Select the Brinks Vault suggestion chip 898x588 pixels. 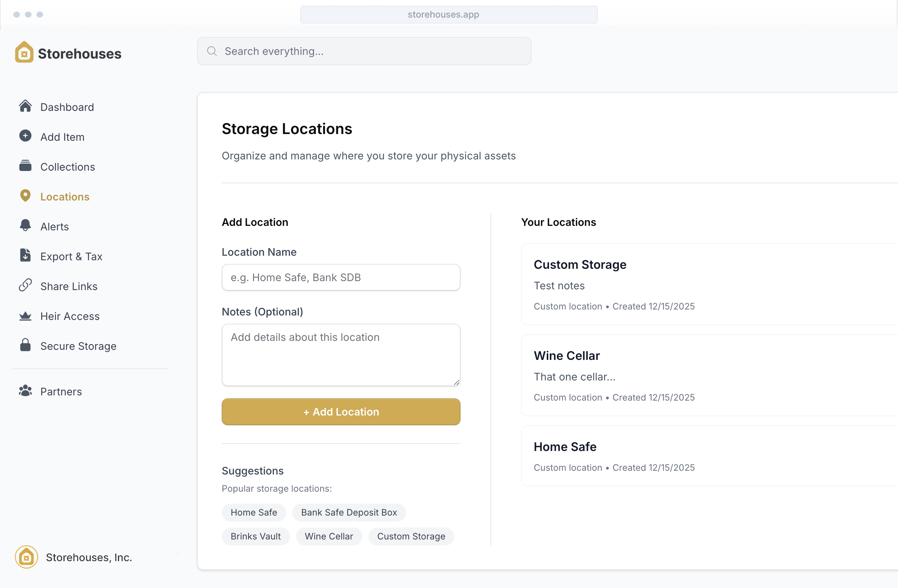[x=255, y=536]
